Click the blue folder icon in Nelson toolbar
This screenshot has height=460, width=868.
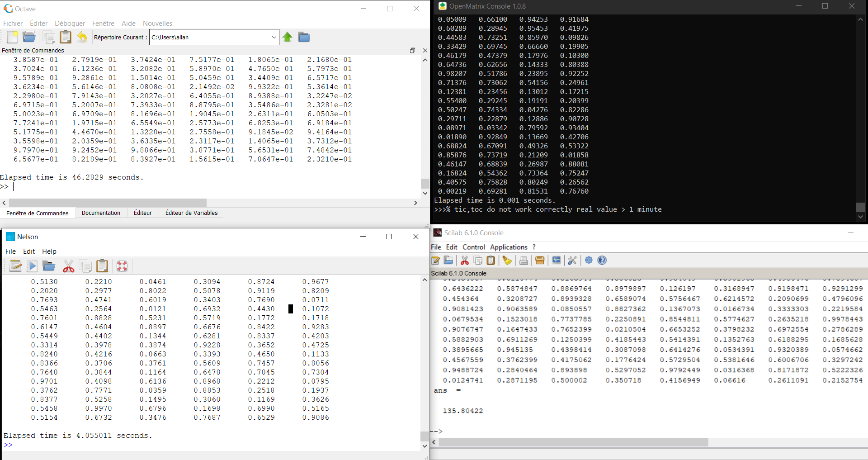pos(49,266)
